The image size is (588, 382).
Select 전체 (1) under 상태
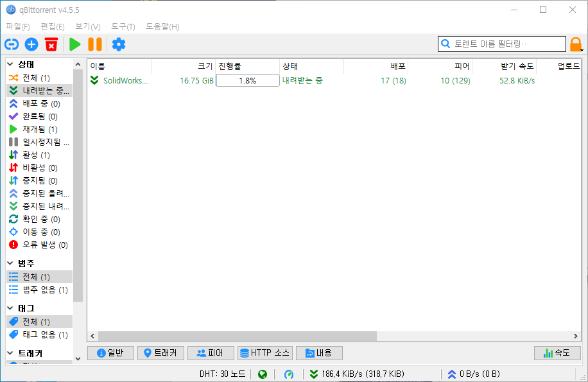pyautogui.click(x=39, y=78)
